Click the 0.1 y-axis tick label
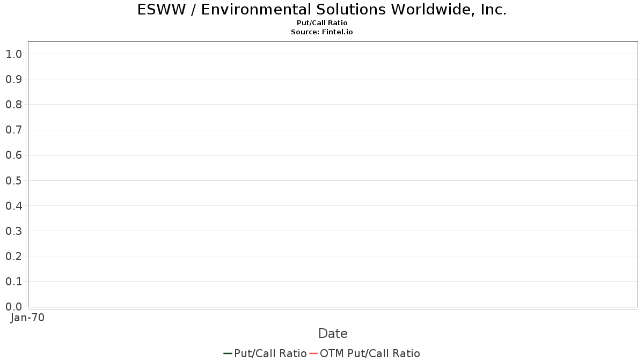 [13, 282]
